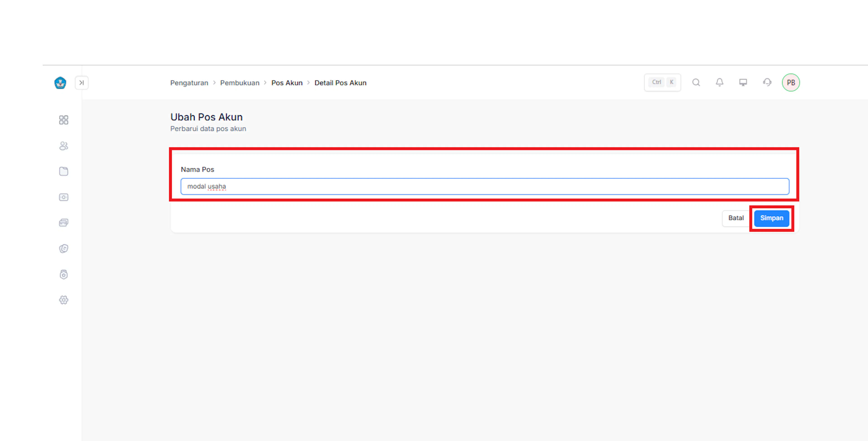Click the 'Perbarui data pos akun' subtitle

click(x=208, y=129)
